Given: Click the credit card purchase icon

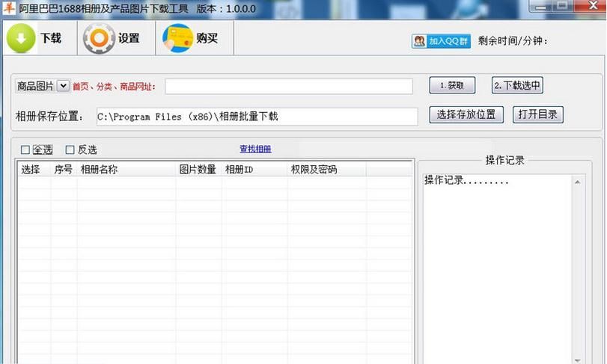Looking at the screenshot, I should (177, 38).
